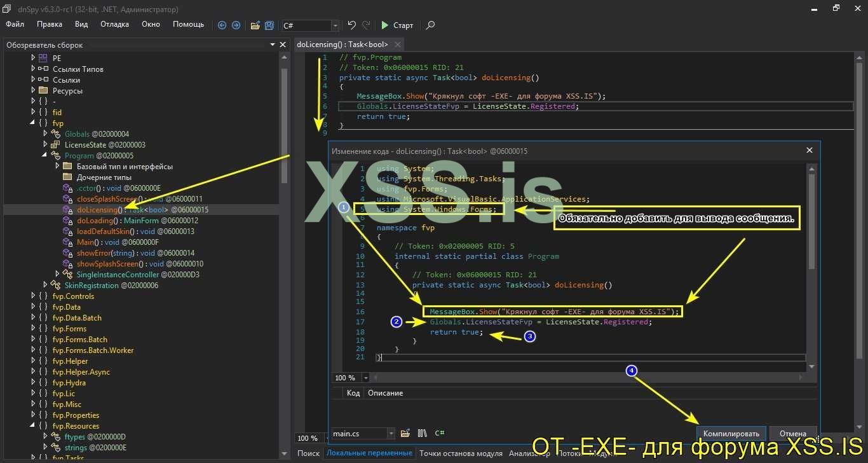
Task: Switch to the Локальные переменные tab
Action: coord(369,453)
